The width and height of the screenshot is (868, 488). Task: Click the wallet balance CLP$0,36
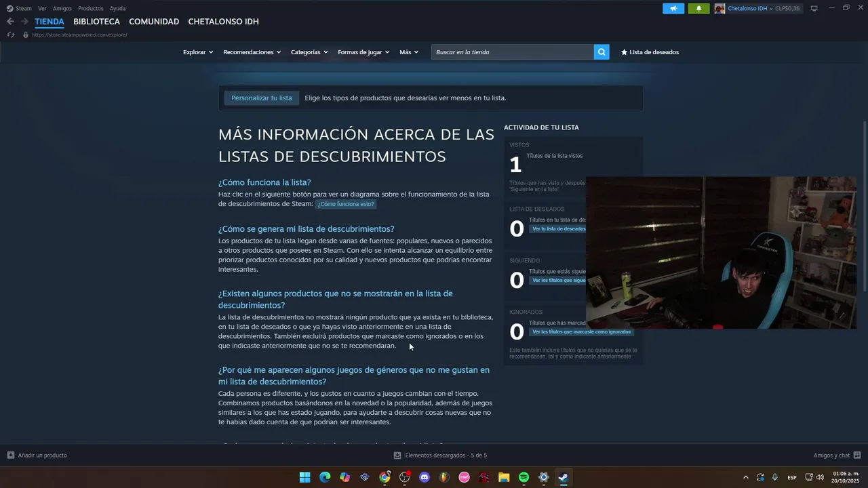click(x=787, y=8)
